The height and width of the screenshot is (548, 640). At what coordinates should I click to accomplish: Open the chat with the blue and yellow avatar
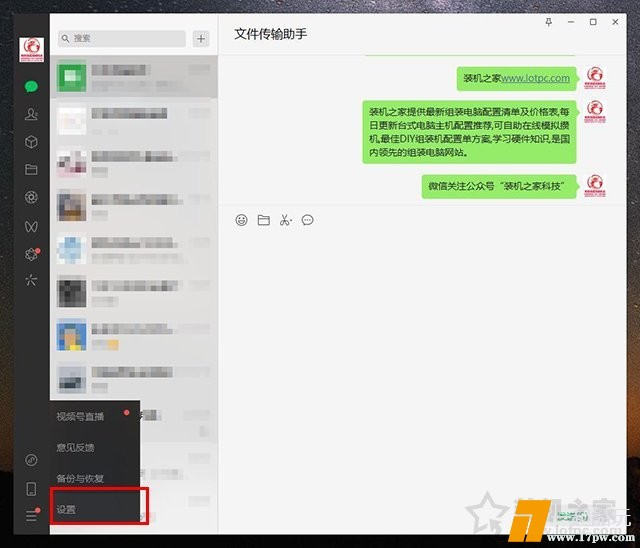pyautogui.click(x=133, y=335)
